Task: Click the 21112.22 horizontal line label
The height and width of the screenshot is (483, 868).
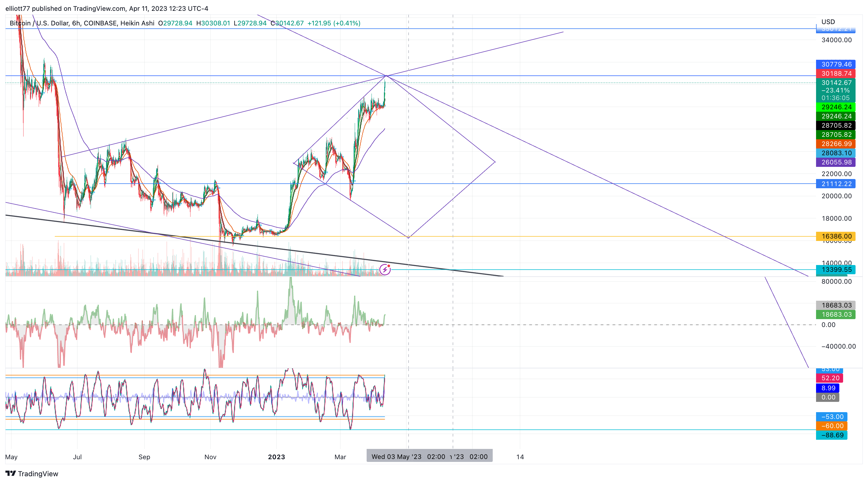Action: pos(836,184)
